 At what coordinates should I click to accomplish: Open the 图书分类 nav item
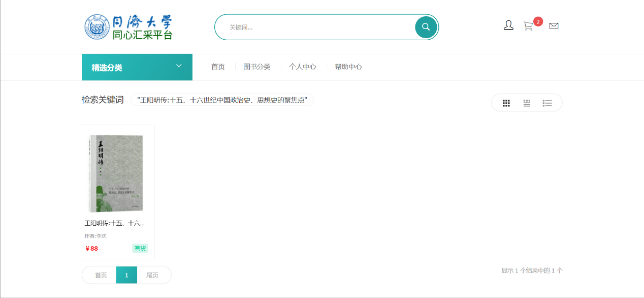[x=257, y=67]
